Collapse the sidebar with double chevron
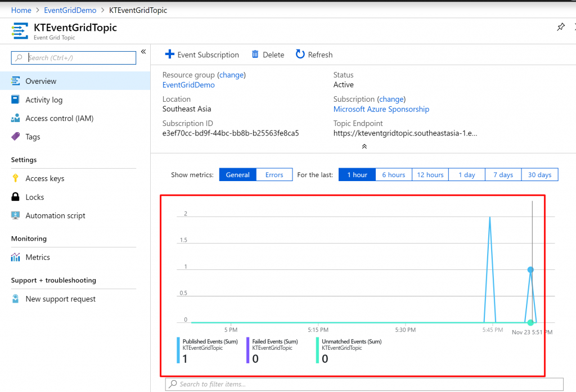576x392 pixels. point(143,51)
